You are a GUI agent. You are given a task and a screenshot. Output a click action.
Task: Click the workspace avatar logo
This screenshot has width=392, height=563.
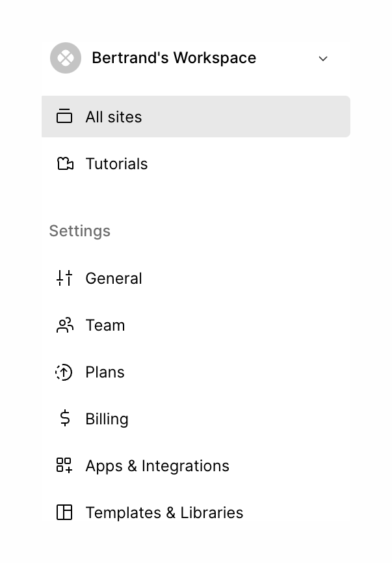(x=65, y=58)
